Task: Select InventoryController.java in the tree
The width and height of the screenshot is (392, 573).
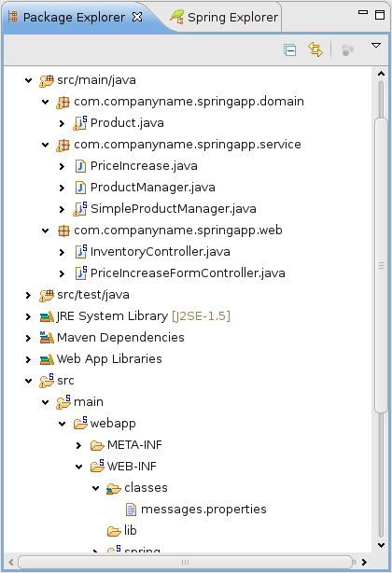Action: coord(160,252)
